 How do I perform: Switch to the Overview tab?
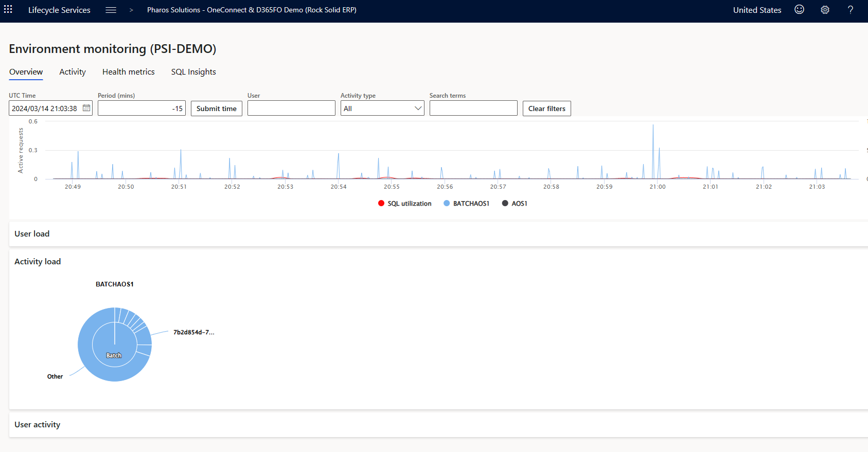coord(26,72)
